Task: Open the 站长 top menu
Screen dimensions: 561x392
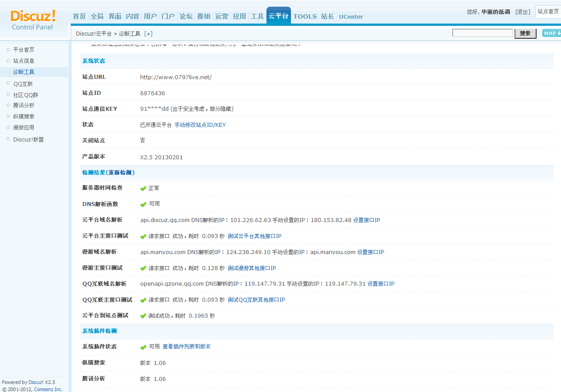Action: [327, 16]
